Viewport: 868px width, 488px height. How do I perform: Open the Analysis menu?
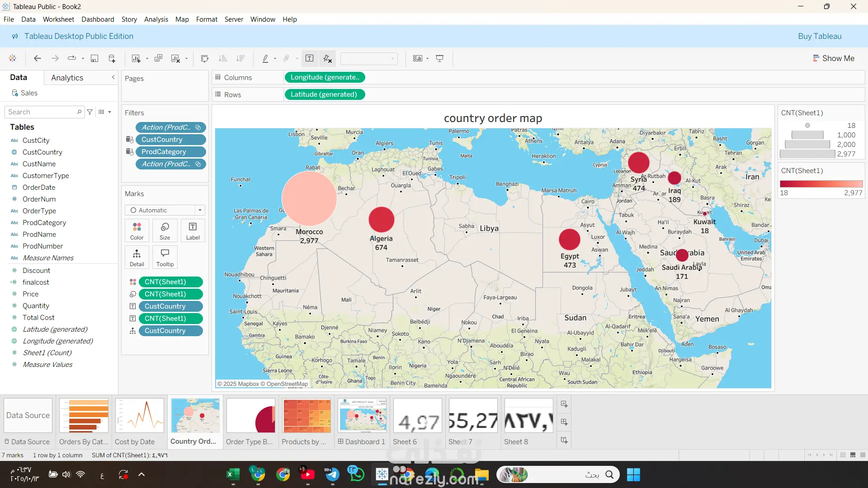[156, 19]
